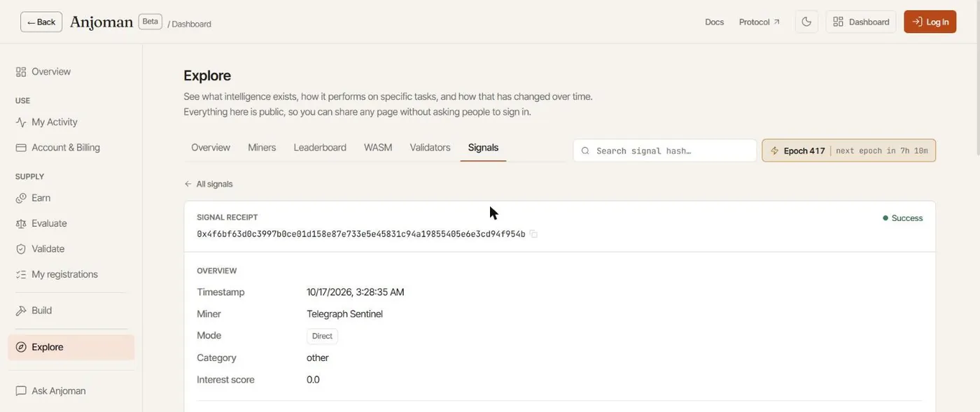Click the Overview grid icon in sidebar

coord(21,71)
